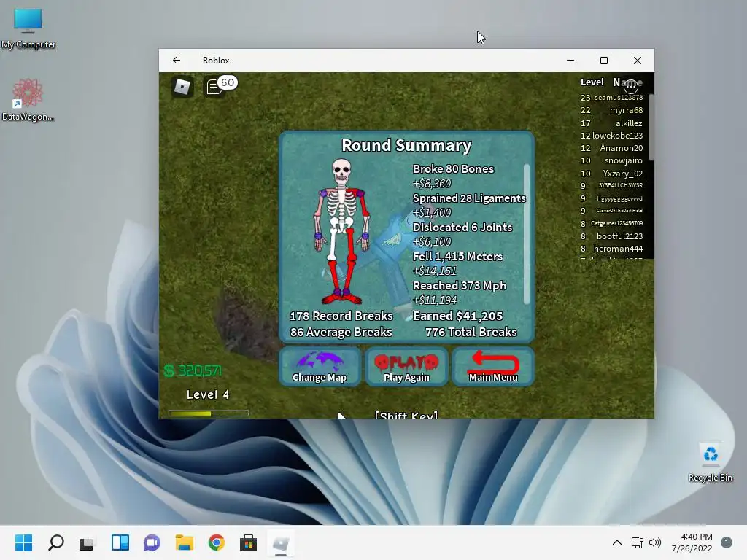Open Task View on the taskbar
This screenshot has height=560, width=747.
(88, 542)
